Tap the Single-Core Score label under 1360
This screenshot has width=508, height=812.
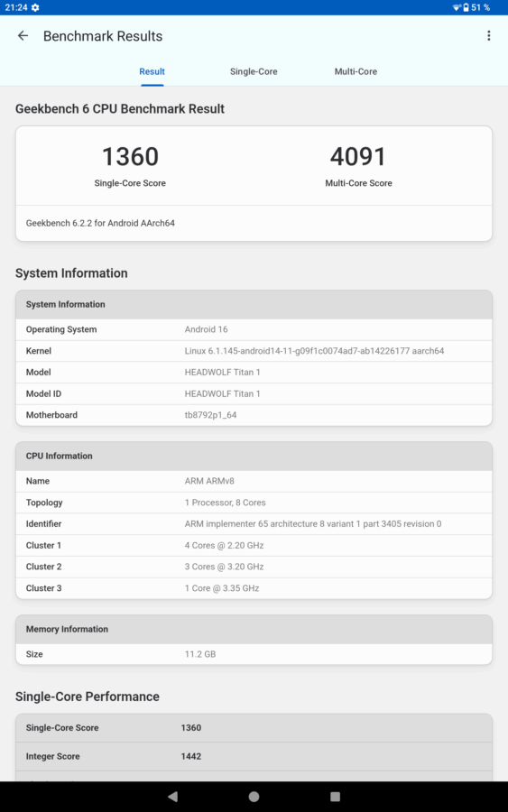pos(130,183)
